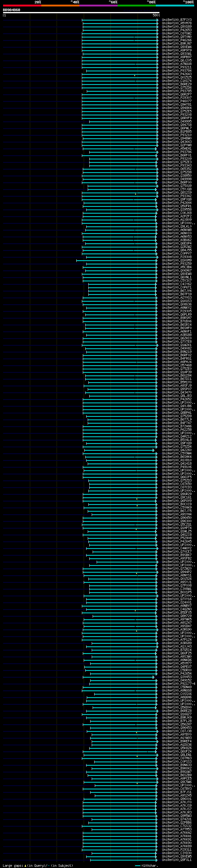Select the UniRef100_P29311 label
Viewport: 197px width, 868px height.
[176, 850]
